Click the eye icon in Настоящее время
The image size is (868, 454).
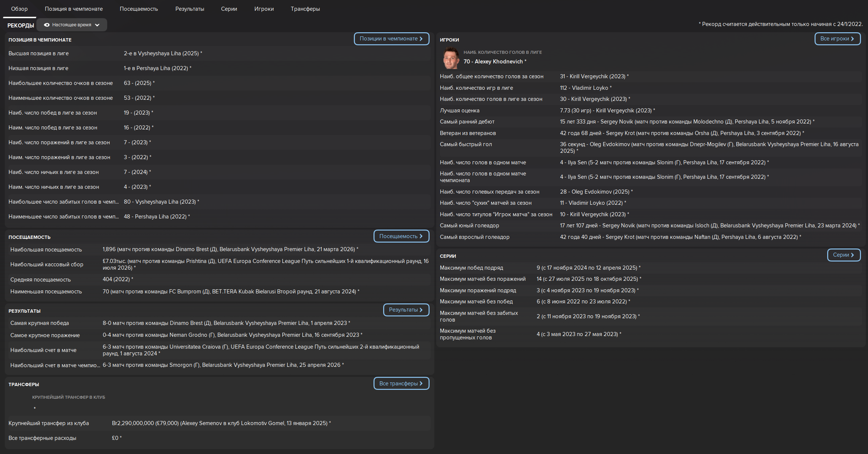47,25
